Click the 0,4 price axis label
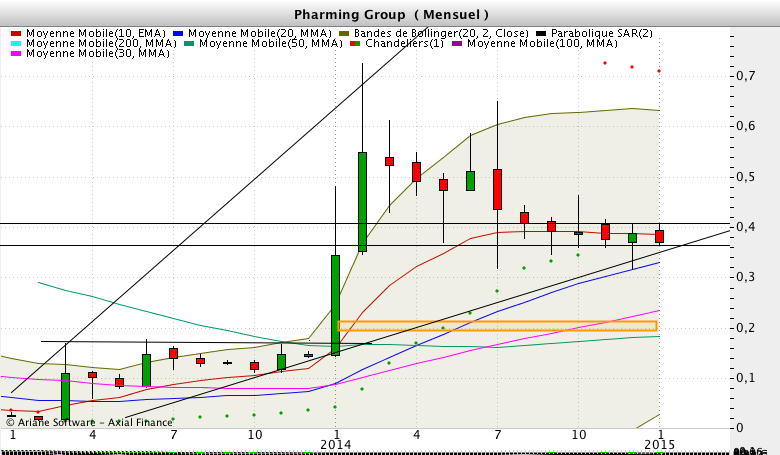780x455 pixels. coord(745,227)
